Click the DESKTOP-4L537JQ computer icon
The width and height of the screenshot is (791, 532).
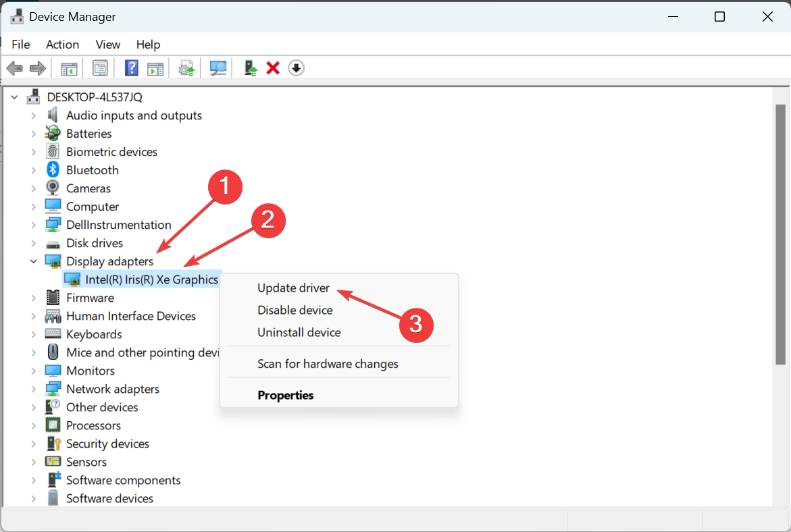click(x=33, y=97)
